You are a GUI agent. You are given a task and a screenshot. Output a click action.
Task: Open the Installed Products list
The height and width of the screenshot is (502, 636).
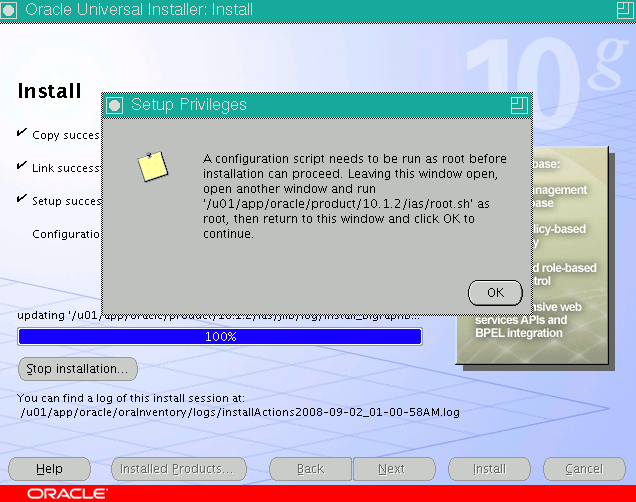pyautogui.click(x=179, y=469)
